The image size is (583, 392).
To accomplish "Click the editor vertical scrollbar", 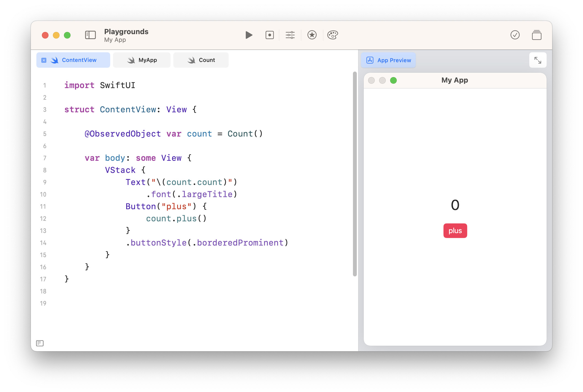I will pyautogui.click(x=355, y=173).
